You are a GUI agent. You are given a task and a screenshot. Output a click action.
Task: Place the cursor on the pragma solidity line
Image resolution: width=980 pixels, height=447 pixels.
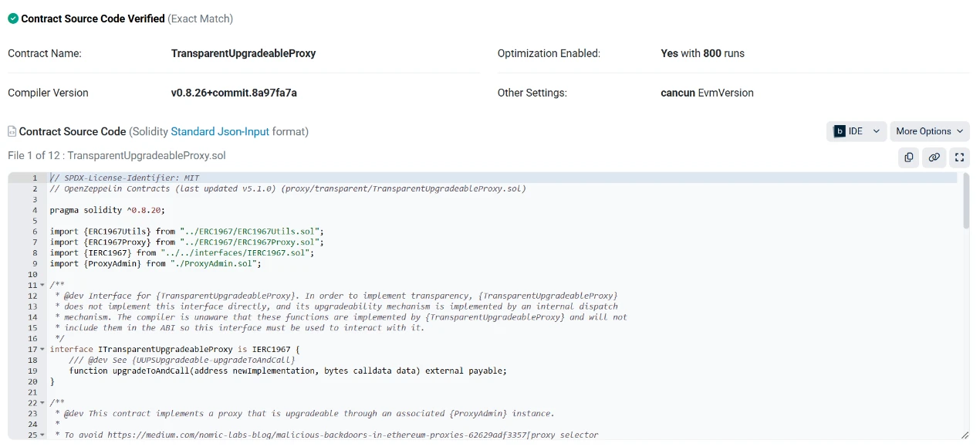click(107, 210)
